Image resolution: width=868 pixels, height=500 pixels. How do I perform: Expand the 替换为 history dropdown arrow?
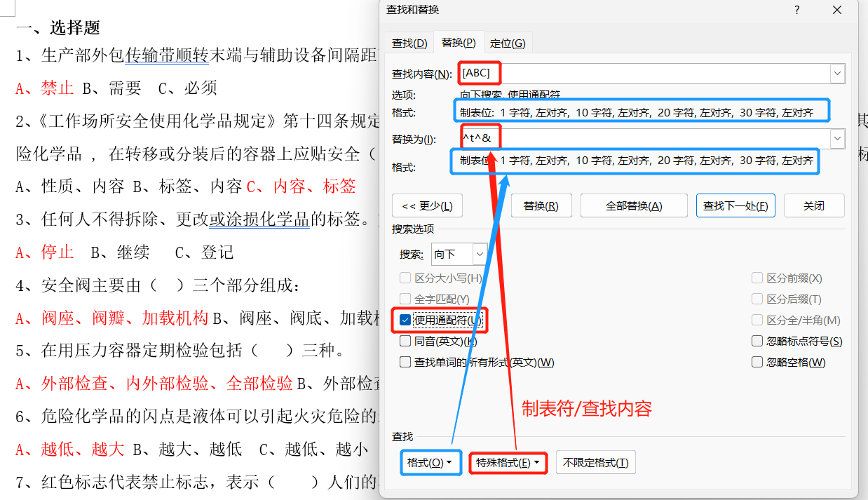837,139
